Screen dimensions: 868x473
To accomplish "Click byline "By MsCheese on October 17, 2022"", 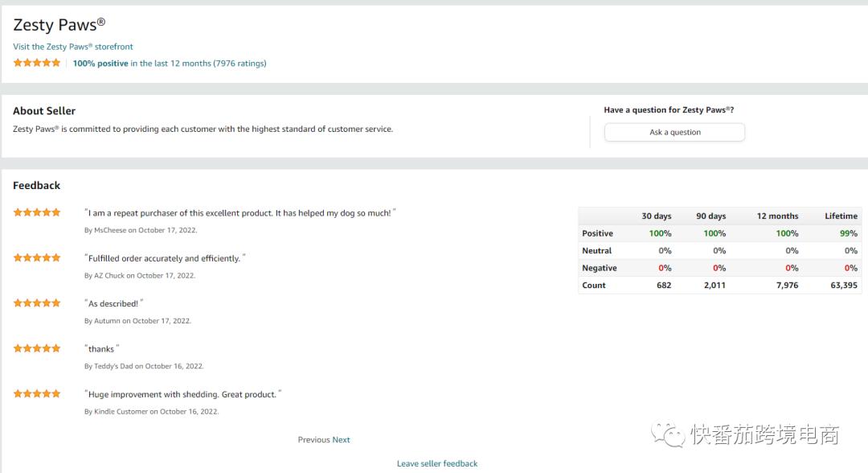I will (141, 230).
